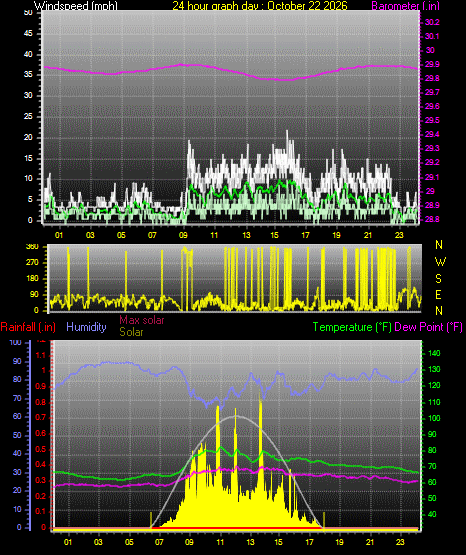Click the blue "80" humidity axis value
This screenshot has width=466, height=555.
click(x=17, y=379)
